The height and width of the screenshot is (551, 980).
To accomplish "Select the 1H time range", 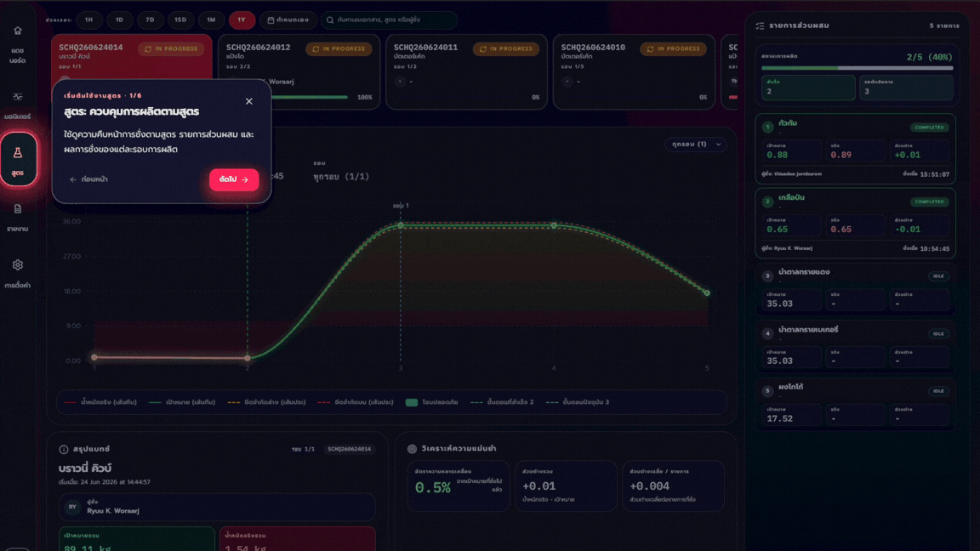I will pos(88,20).
